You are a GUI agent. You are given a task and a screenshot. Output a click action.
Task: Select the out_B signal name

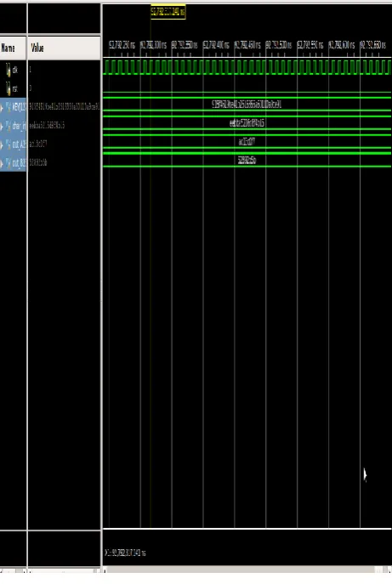click(x=19, y=162)
